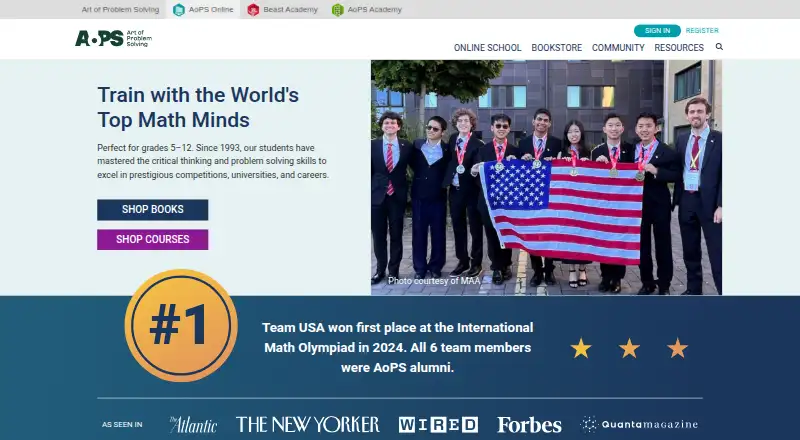Viewport: 800px width, 440px height.
Task: Click the Shop Books button
Action: pyautogui.click(x=153, y=210)
